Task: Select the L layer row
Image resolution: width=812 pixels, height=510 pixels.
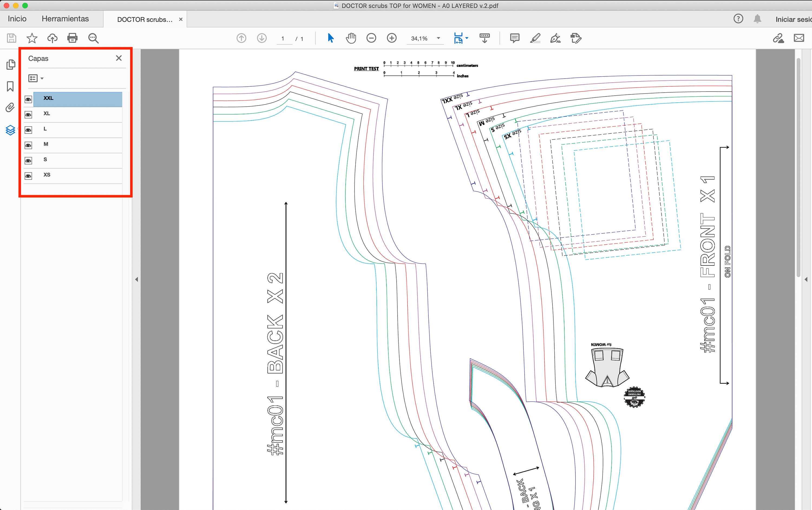Action: [x=77, y=130]
